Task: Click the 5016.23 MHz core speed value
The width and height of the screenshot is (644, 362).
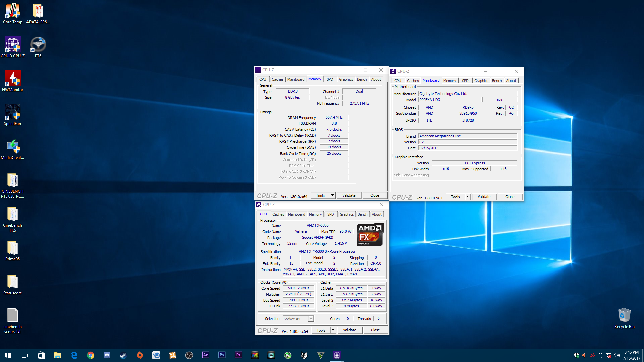Action: 299,288
